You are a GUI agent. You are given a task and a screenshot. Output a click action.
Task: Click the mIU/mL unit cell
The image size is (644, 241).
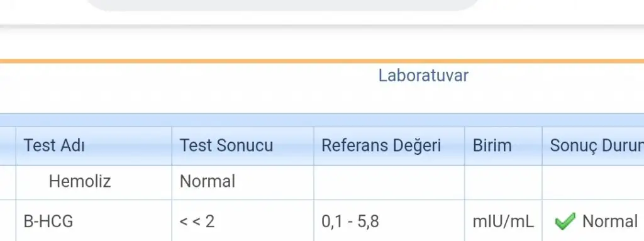[504, 221]
